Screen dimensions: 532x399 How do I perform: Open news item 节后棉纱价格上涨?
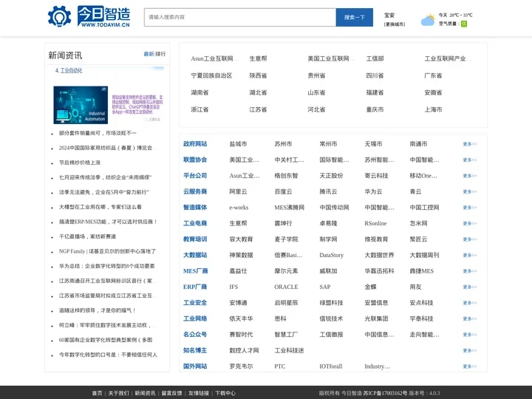coord(80,163)
